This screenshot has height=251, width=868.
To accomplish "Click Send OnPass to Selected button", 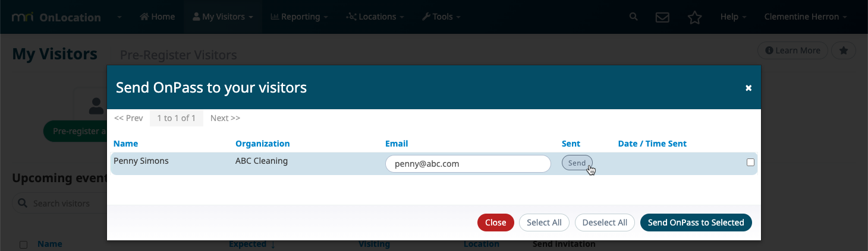I will (696, 223).
